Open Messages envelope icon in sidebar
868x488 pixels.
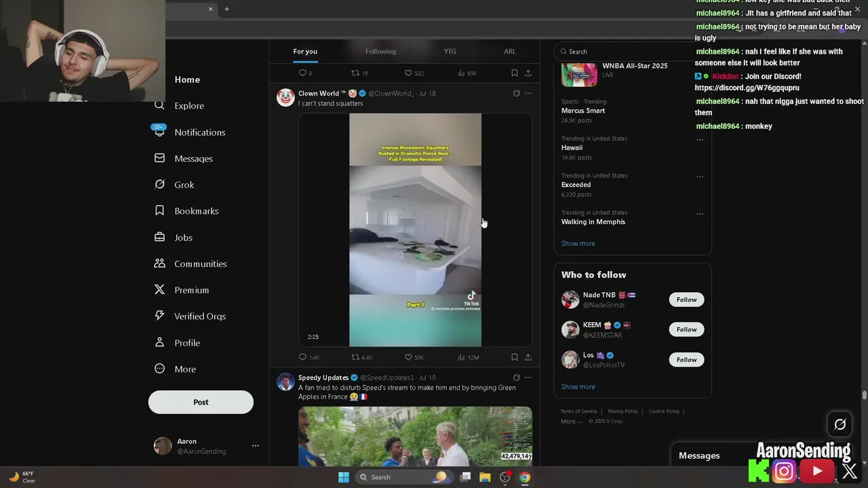tap(159, 158)
